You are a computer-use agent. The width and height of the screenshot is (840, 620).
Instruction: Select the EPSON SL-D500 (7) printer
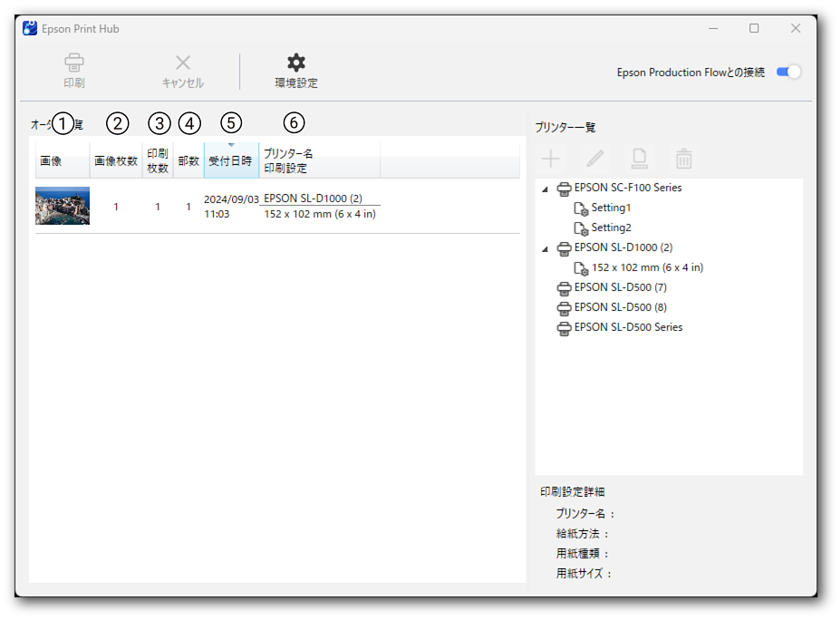(x=620, y=287)
